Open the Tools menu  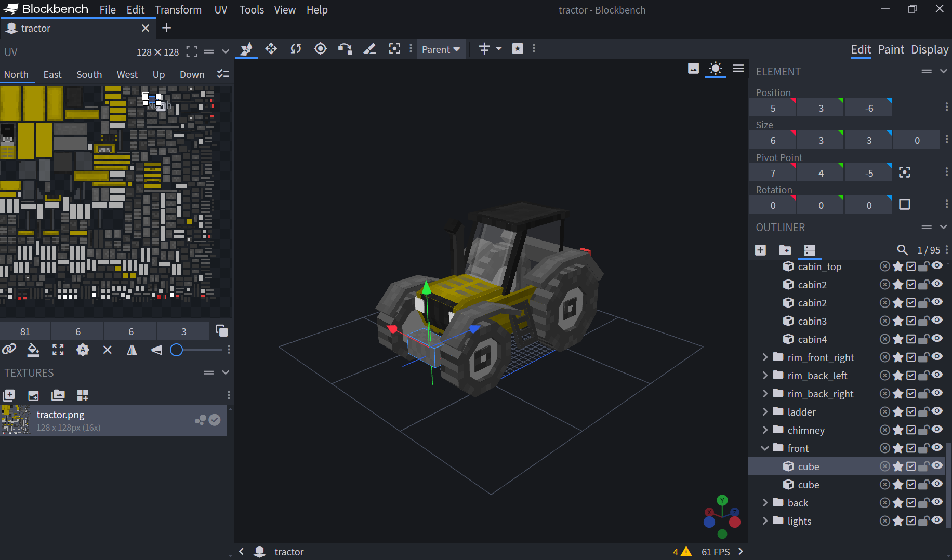coord(252,10)
